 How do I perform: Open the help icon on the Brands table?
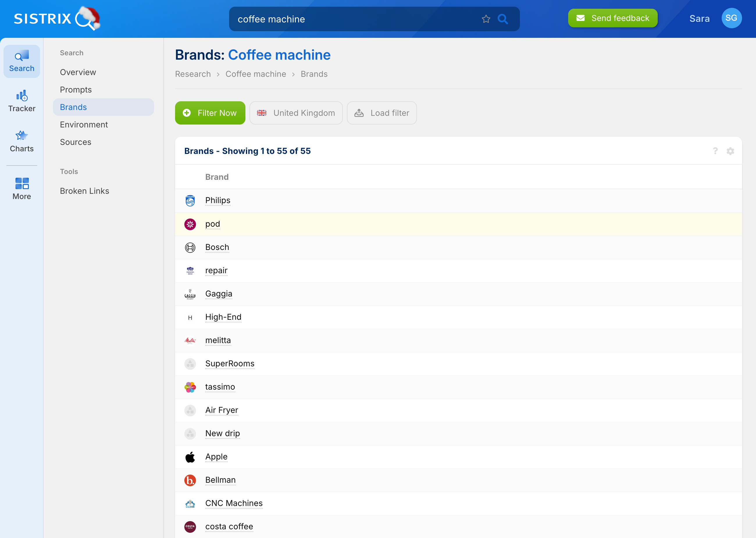[x=716, y=151]
